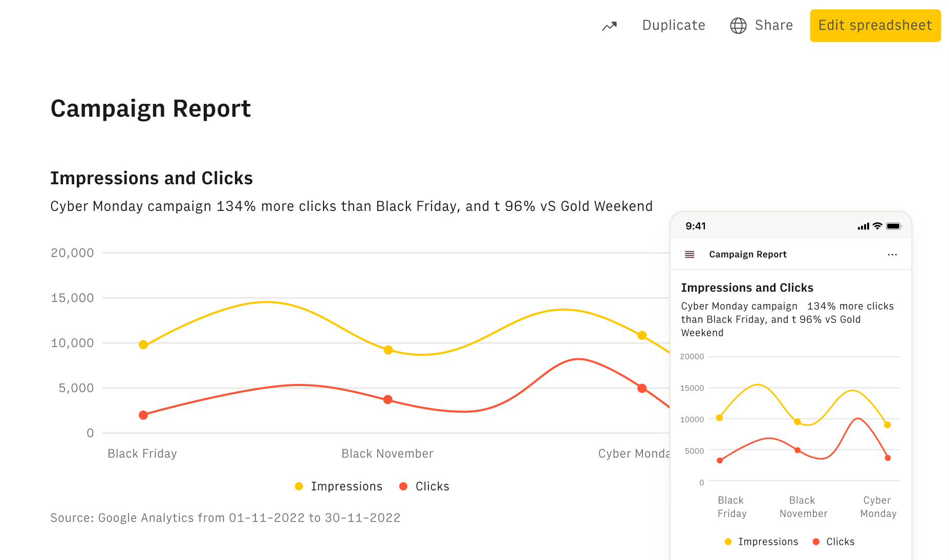Select the Black November Clicks data point

coord(388,399)
